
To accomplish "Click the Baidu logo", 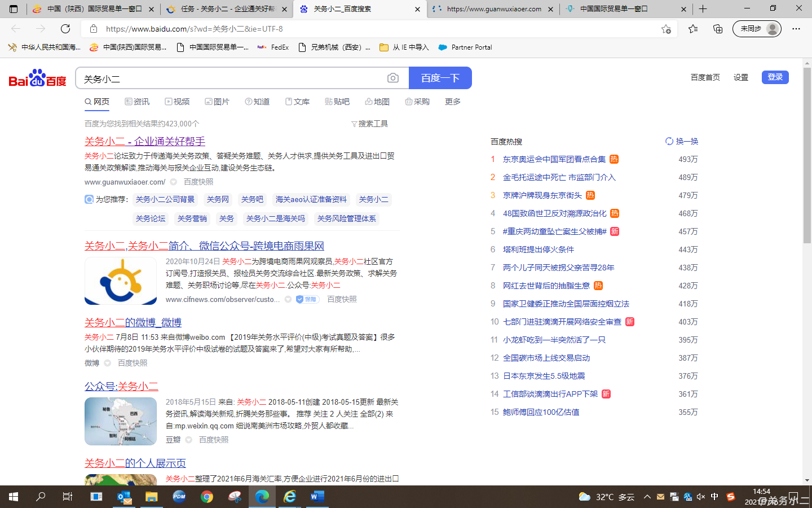I will [37, 78].
